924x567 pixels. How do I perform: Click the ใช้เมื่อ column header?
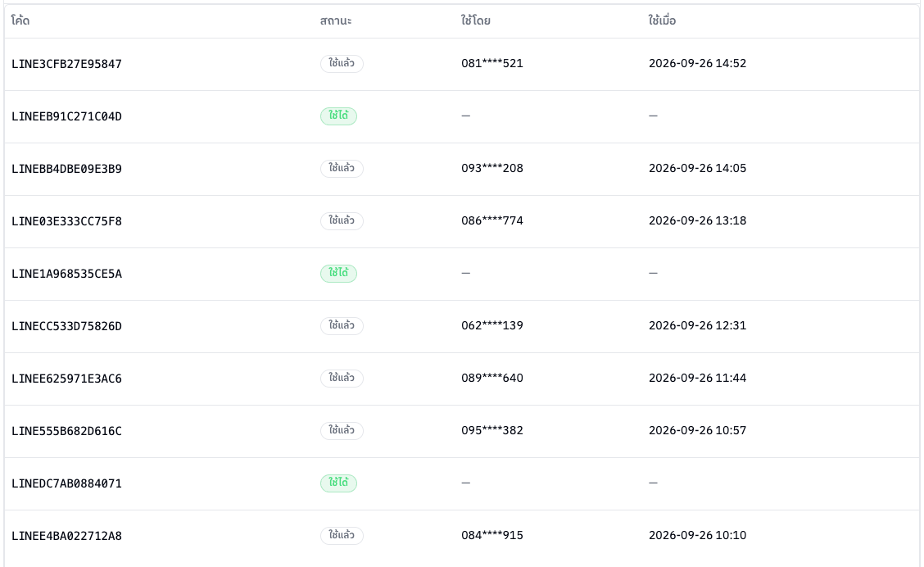coord(663,20)
